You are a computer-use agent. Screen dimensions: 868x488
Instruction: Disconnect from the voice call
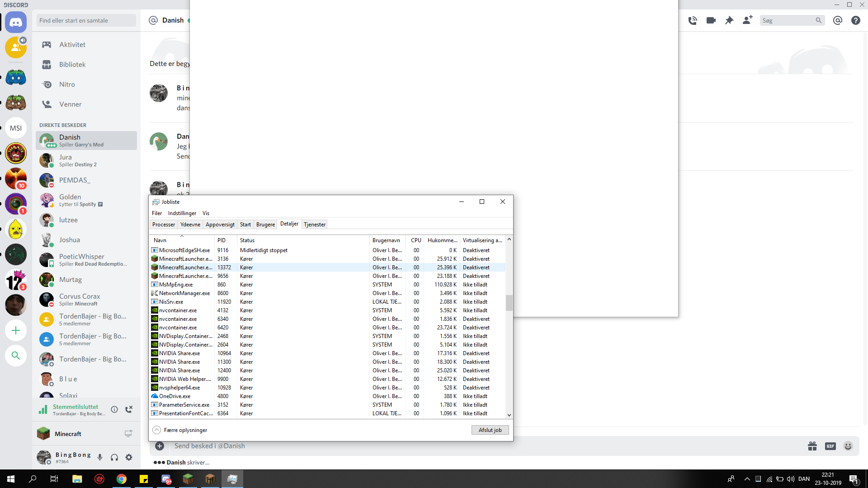pos(129,409)
